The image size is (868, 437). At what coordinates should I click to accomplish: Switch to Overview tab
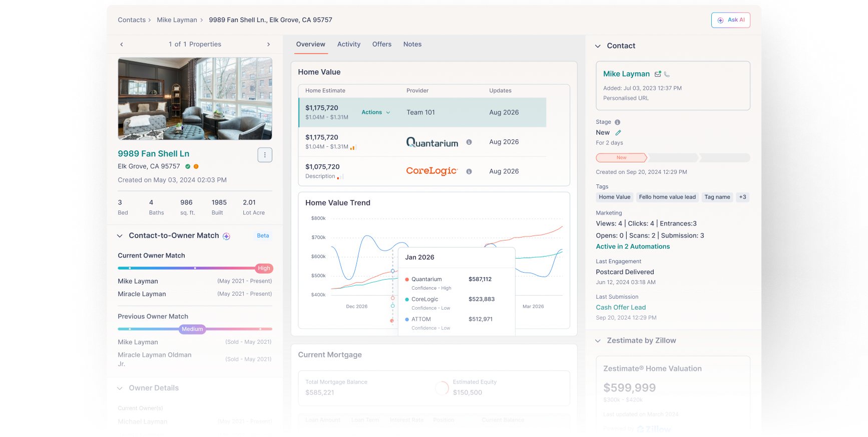coord(310,44)
